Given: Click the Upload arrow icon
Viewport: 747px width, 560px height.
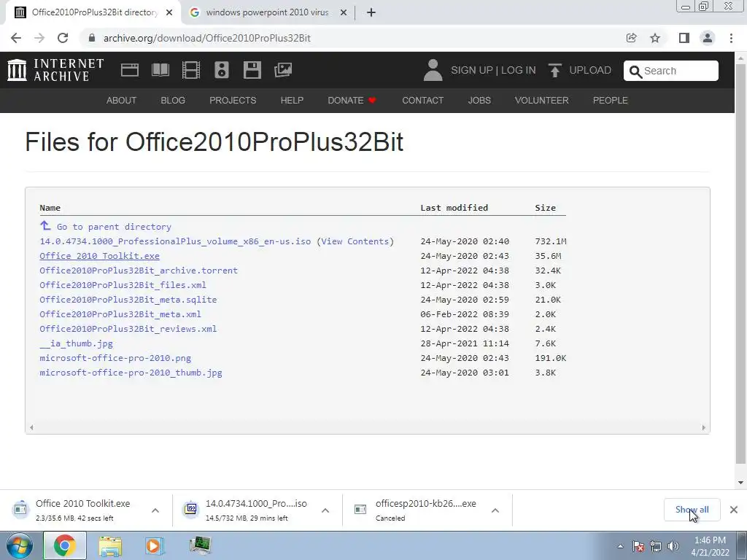Looking at the screenshot, I should [x=554, y=70].
